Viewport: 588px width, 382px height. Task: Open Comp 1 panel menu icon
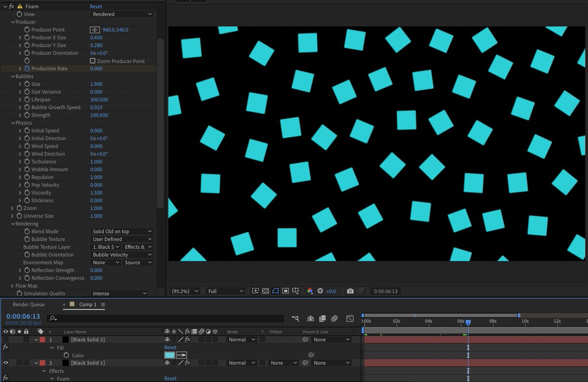(x=103, y=305)
